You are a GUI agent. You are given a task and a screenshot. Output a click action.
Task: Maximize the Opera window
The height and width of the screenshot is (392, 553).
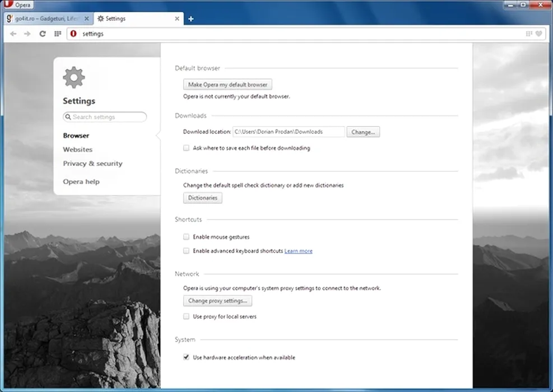pos(523,4)
